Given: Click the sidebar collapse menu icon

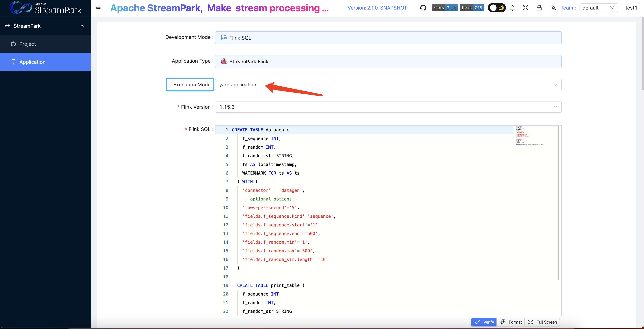Looking at the screenshot, I should [98, 8].
